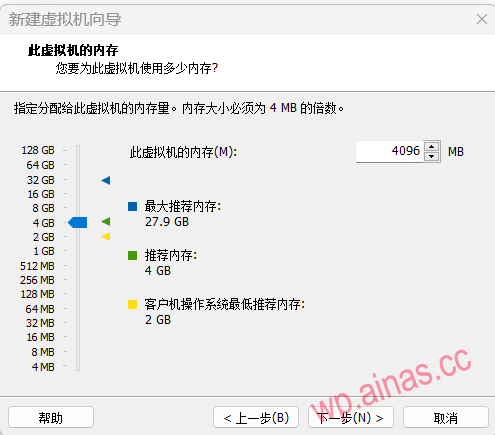Click the 64 GB scale label

40,165
